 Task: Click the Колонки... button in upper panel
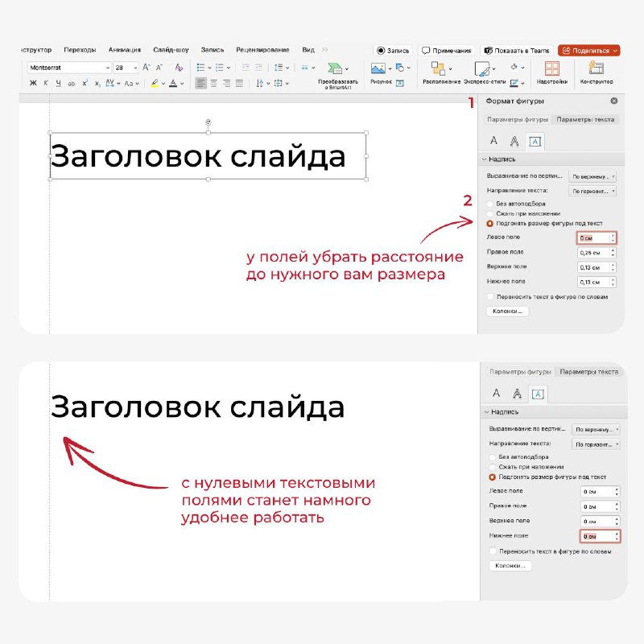(x=508, y=312)
